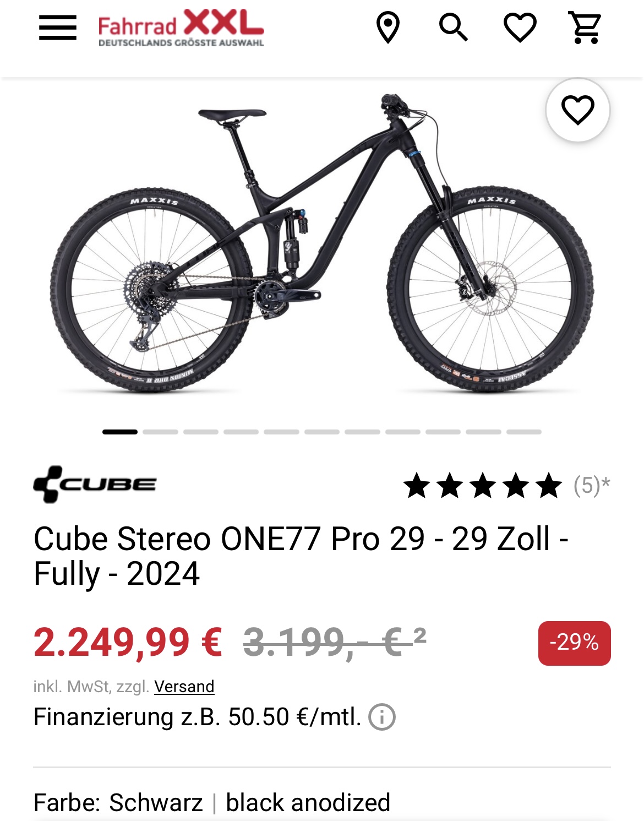
Task: Open the Versand shipping link
Action: (184, 687)
